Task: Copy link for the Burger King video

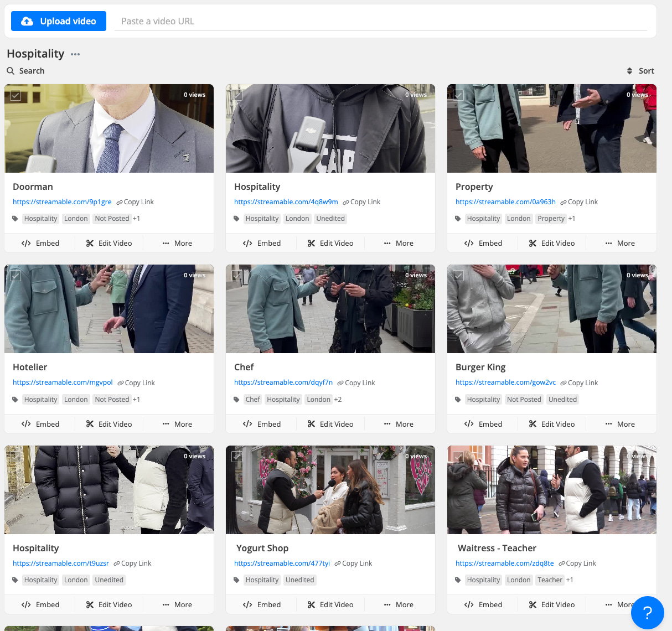Action: tap(579, 383)
